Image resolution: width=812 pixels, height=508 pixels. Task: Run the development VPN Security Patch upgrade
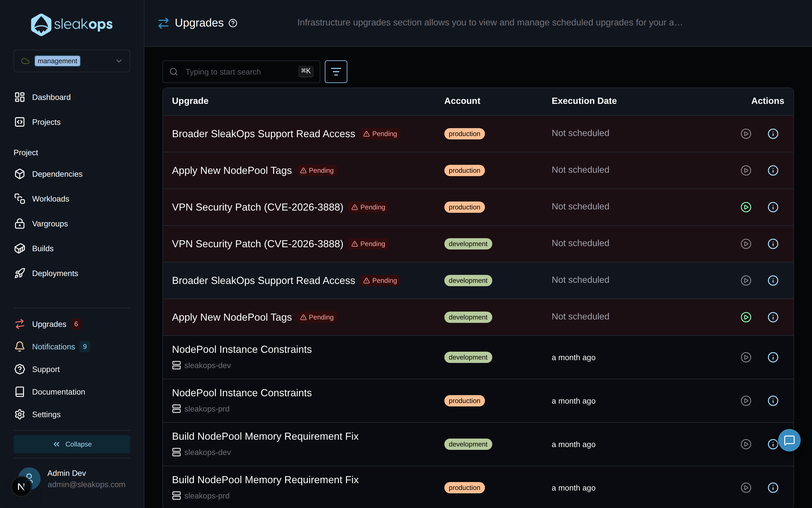746,244
